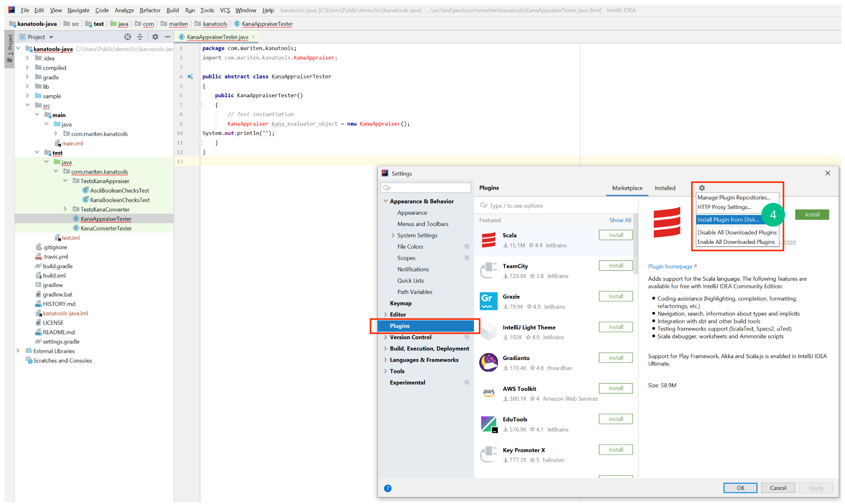The image size is (845, 504).
Task: Click Cancel in Settings dialog
Action: click(x=778, y=488)
